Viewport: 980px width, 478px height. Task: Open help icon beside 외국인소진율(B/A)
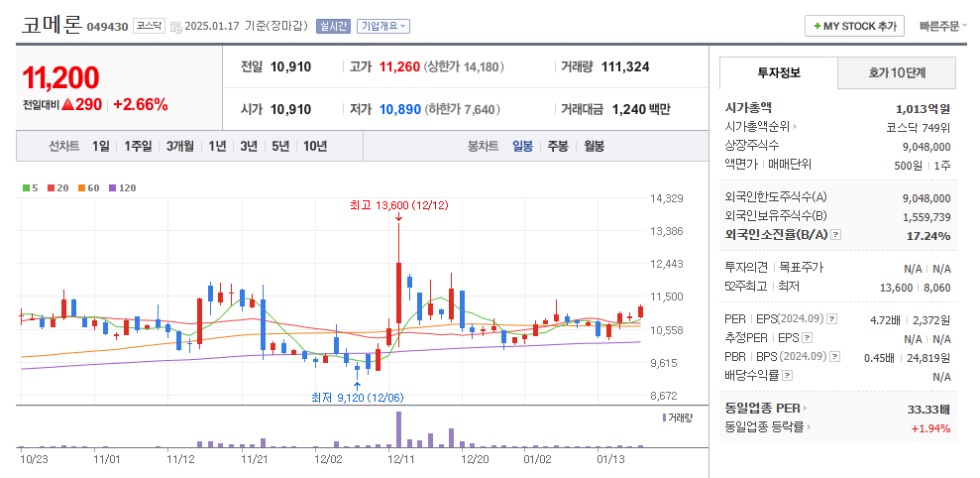coord(836,235)
